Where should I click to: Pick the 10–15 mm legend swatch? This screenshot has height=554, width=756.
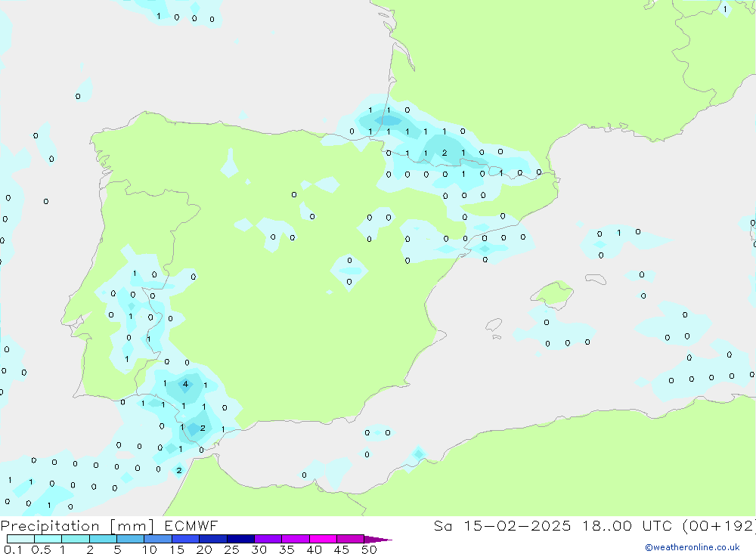click(158, 539)
